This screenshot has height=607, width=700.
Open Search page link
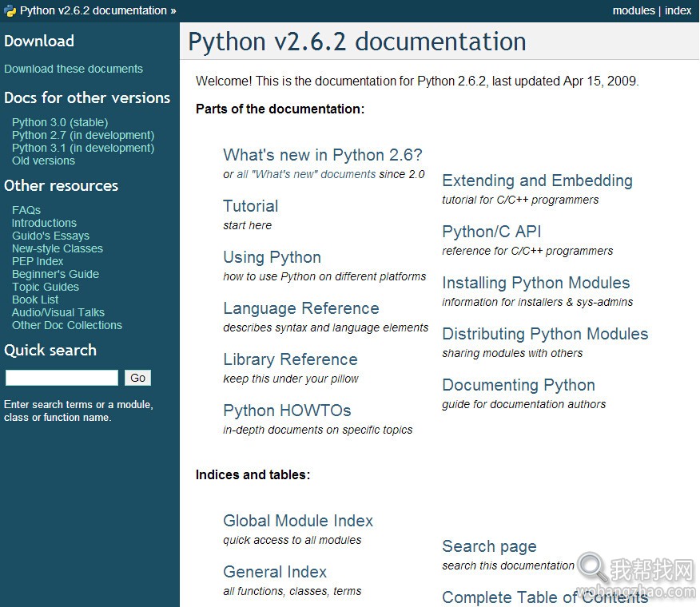pos(489,546)
